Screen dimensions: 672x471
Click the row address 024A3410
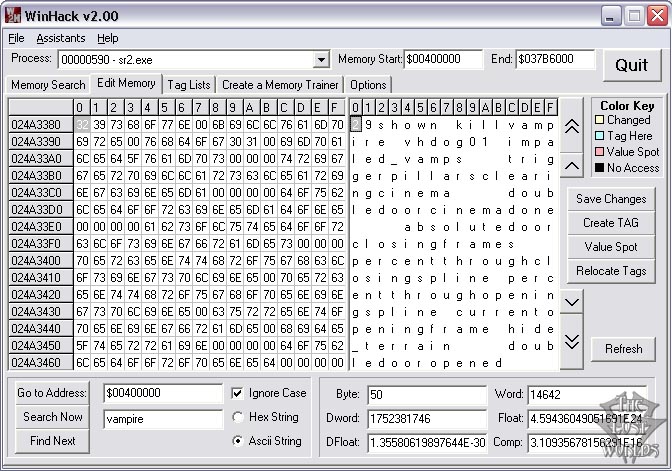click(x=41, y=278)
